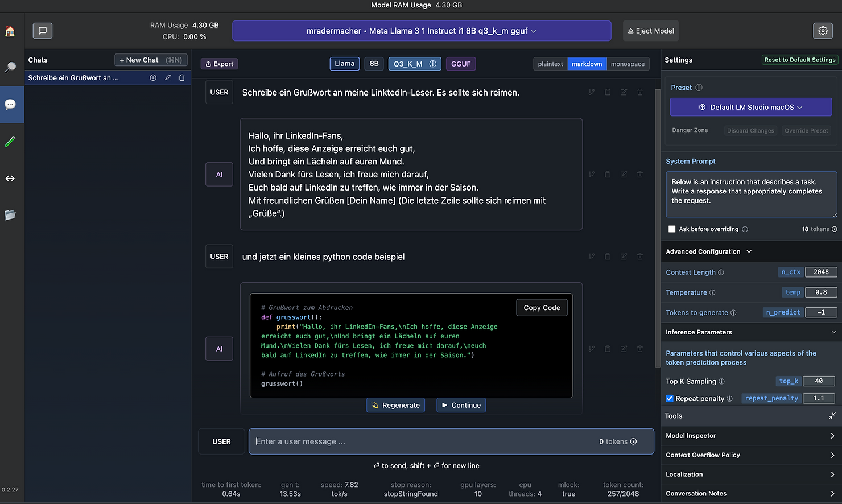Open the app settings gear
The height and width of the screenshot is (504, 842).
pos(823,31)
